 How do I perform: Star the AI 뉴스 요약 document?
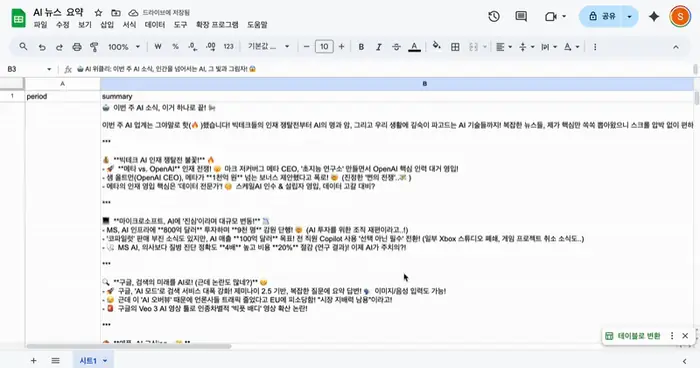coord(98,13)
